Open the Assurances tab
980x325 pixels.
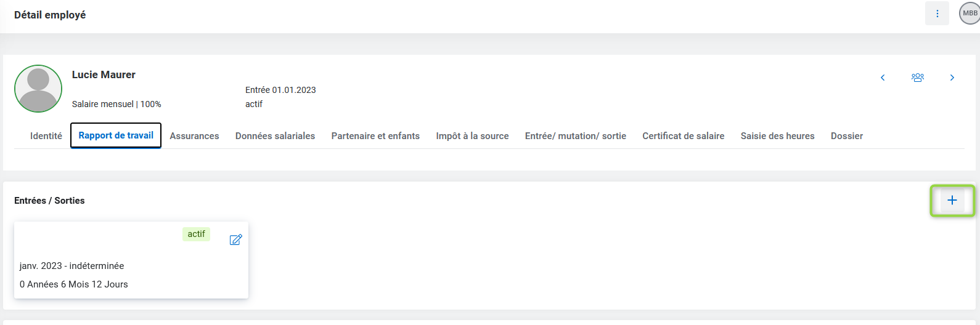[x=194, y=136]
